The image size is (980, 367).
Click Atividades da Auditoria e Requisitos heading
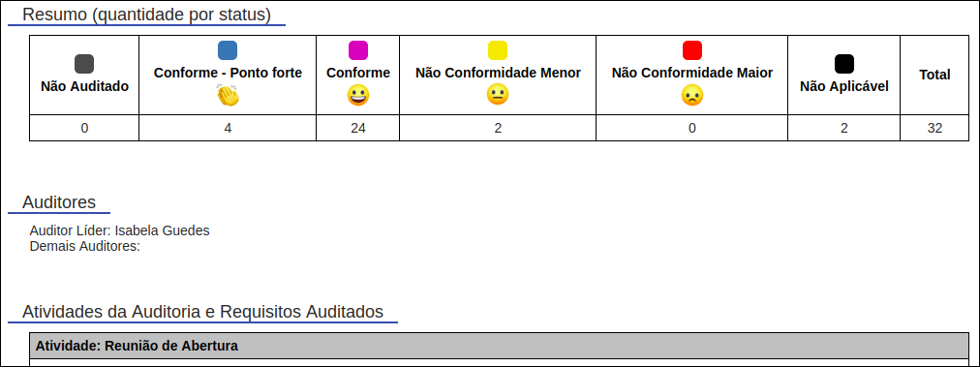202,312
